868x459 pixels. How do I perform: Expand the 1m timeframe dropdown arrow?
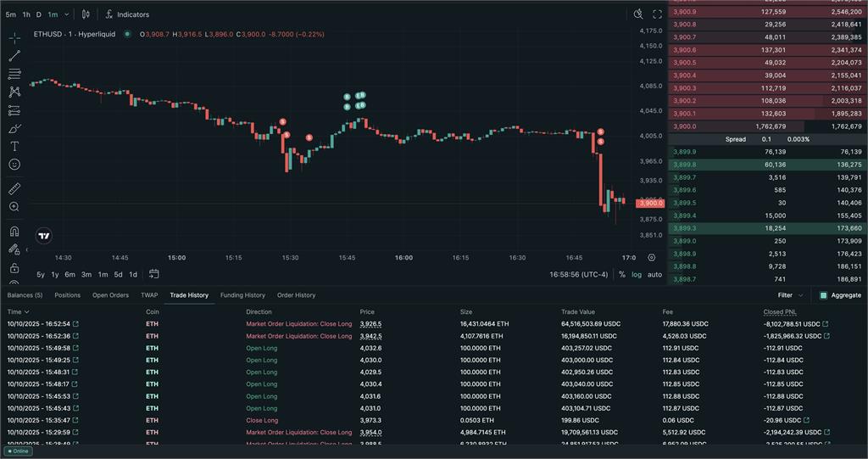click(x=67, y=14)
